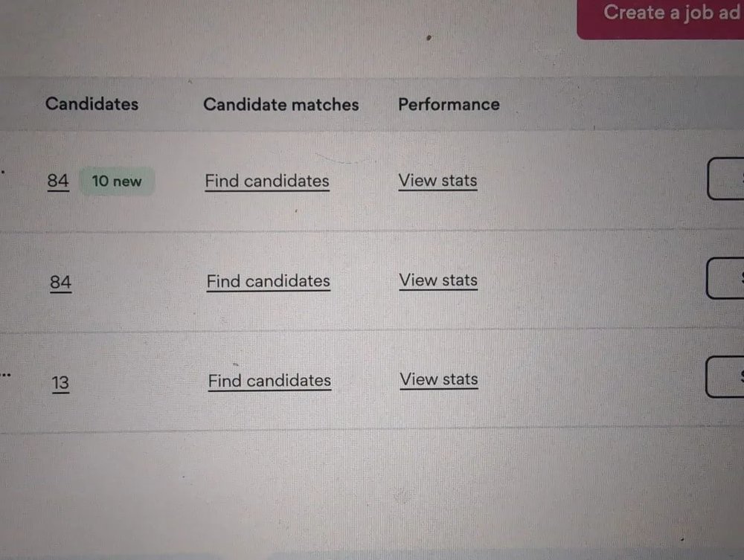Open the 84 candidates link in first row

click(58, 181)
